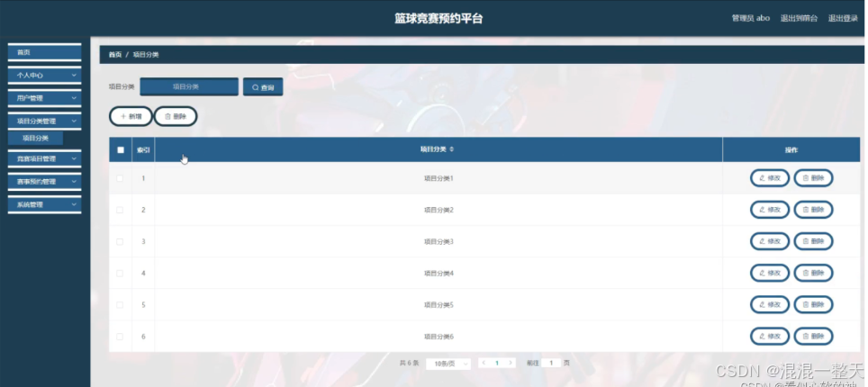Check the checkbox for row 1
Screen dimensions: 868x387
pos(120,178)
